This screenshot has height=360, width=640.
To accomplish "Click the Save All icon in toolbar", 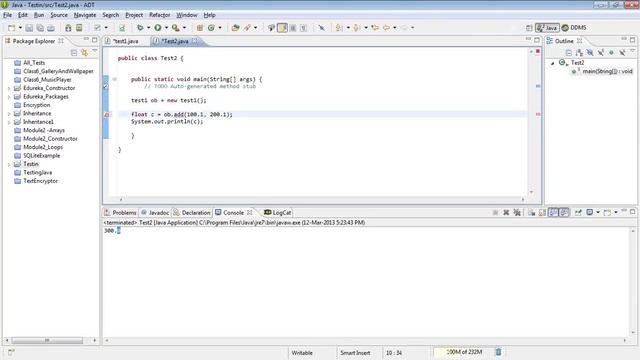I will click(40, 28).
